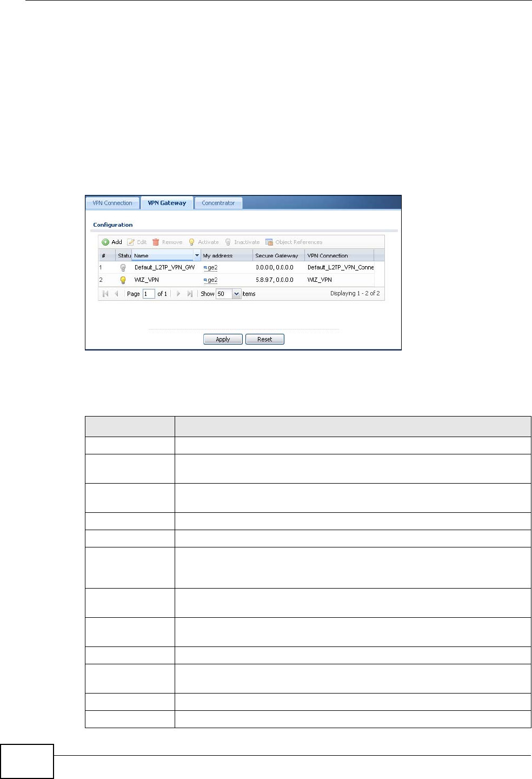The image size is (532, 779).
Task: Sort by the Secure Gateway column header
Action: (x=279, y=255)
